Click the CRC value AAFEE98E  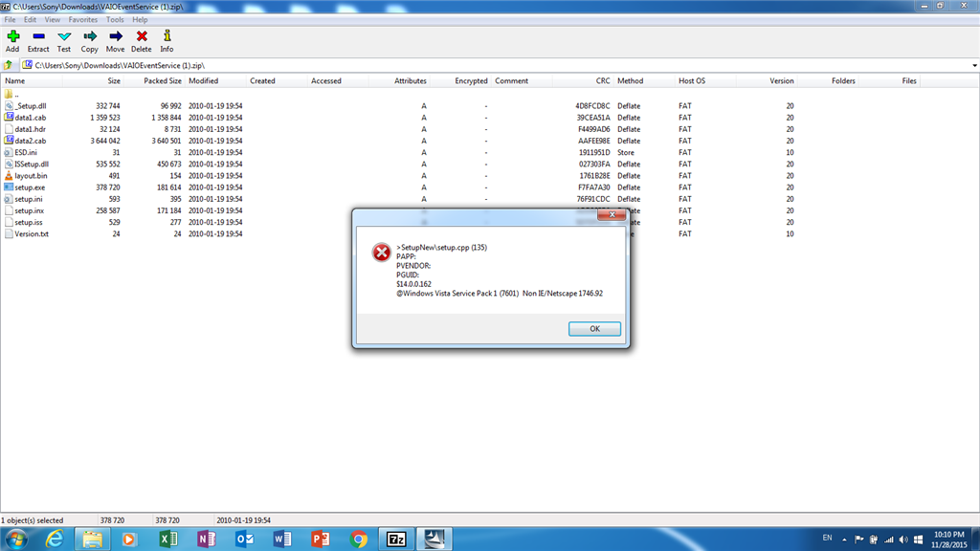(593, 141)
